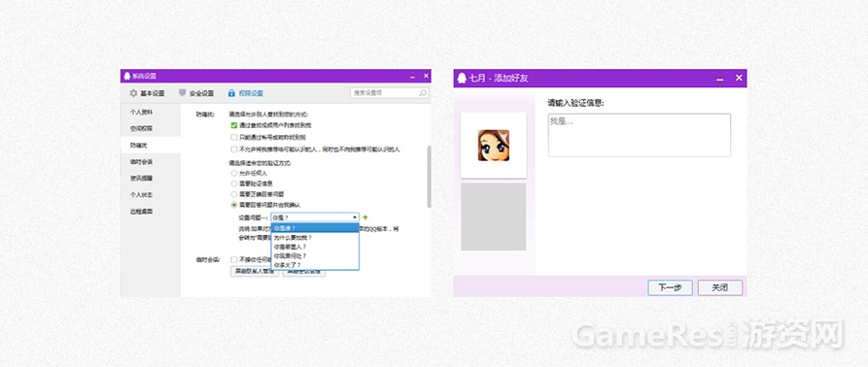The height and width of the screenshot is (367, 868).
Task: Select 权限设置 lock tab
Action: [x=246, y=93]
